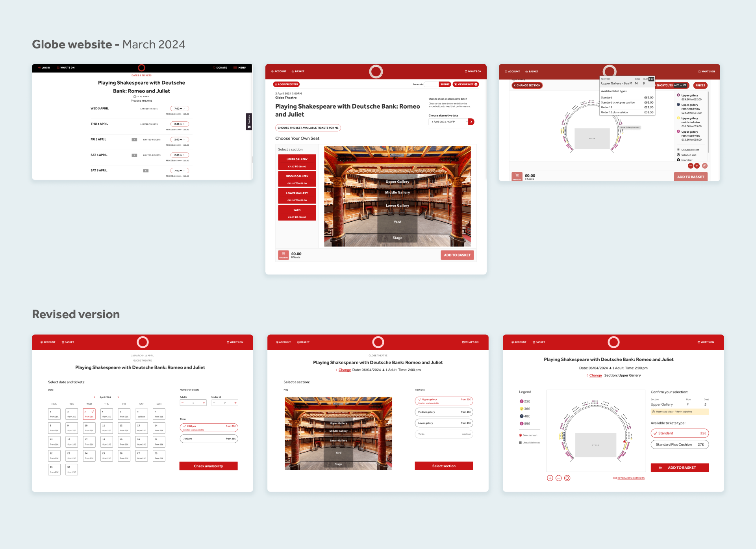Screen dimensions: 756x549
Task: Go to previous month before April 2024
Action: tap(94, 397)
